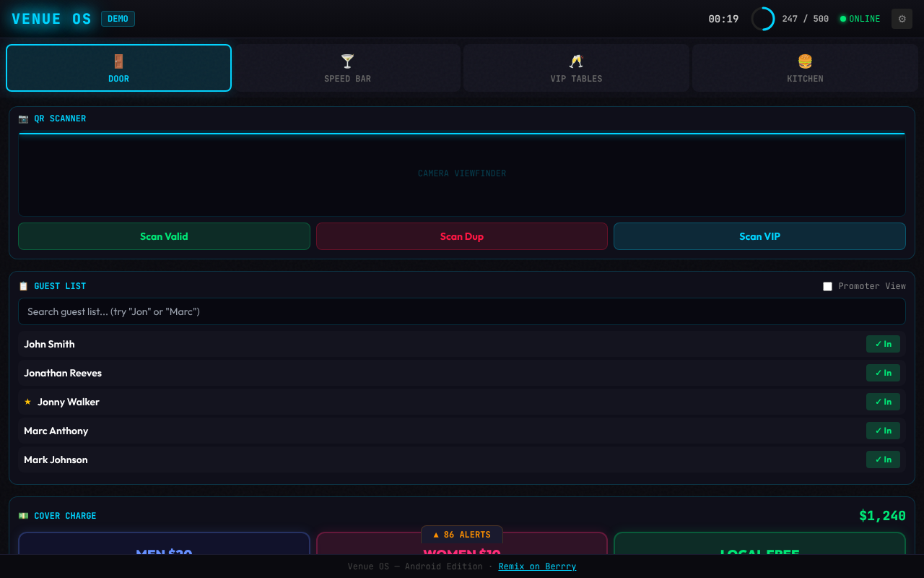Click the cocktail glass Speed Bar icon

[x=347, y=61]
